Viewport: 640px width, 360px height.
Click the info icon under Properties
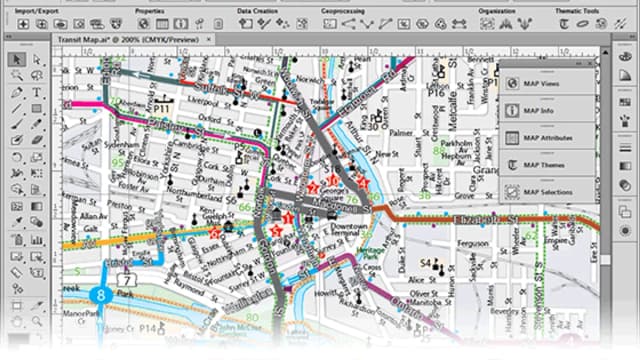(181, 24)
